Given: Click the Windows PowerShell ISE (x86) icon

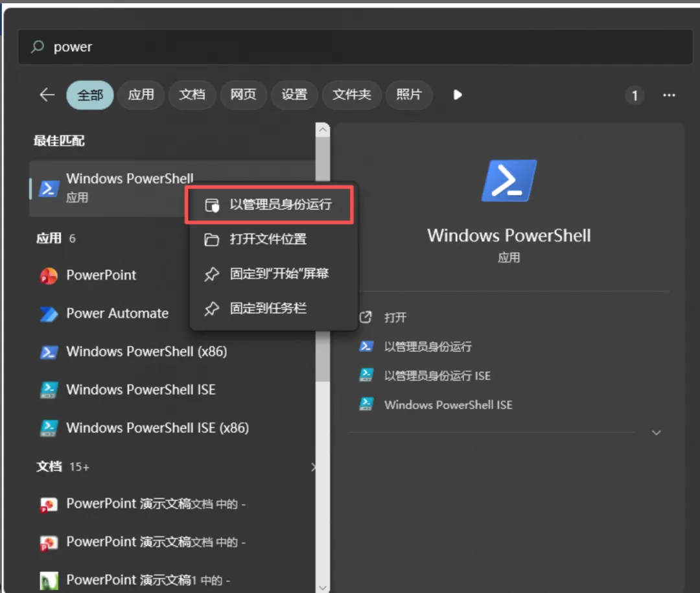Looking at the screenshot, I should pos(49,428).
